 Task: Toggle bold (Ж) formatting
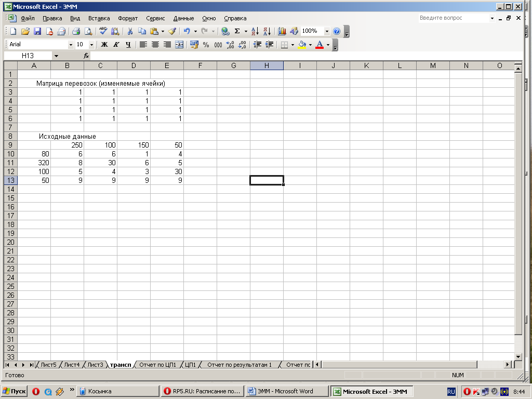(104, 45)
